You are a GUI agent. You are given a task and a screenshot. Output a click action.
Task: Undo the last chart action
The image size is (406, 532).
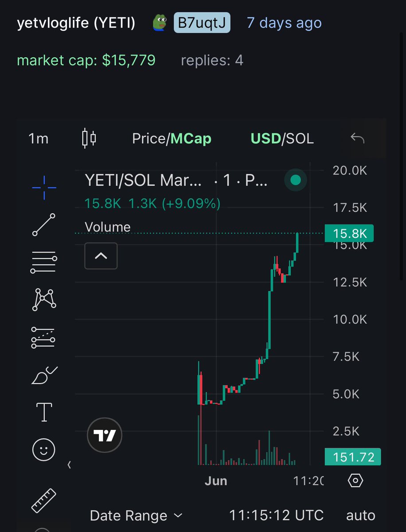[x=358, y=138]
